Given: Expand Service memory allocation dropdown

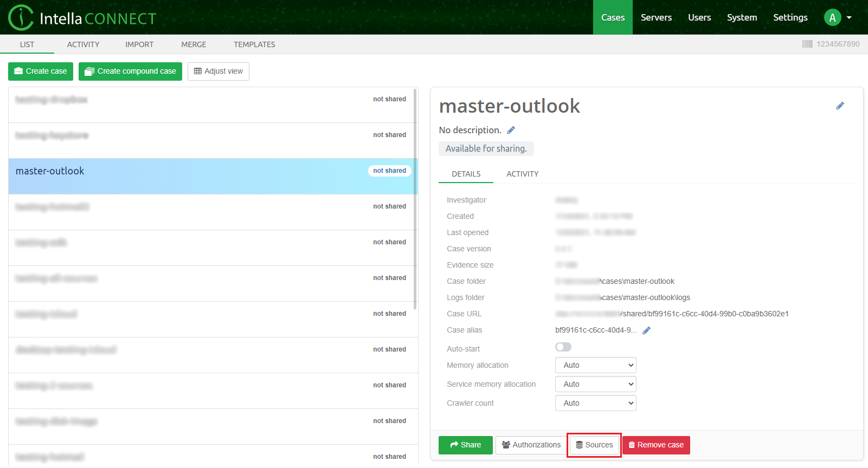Looking at the screenshot, I should [595, 385].
